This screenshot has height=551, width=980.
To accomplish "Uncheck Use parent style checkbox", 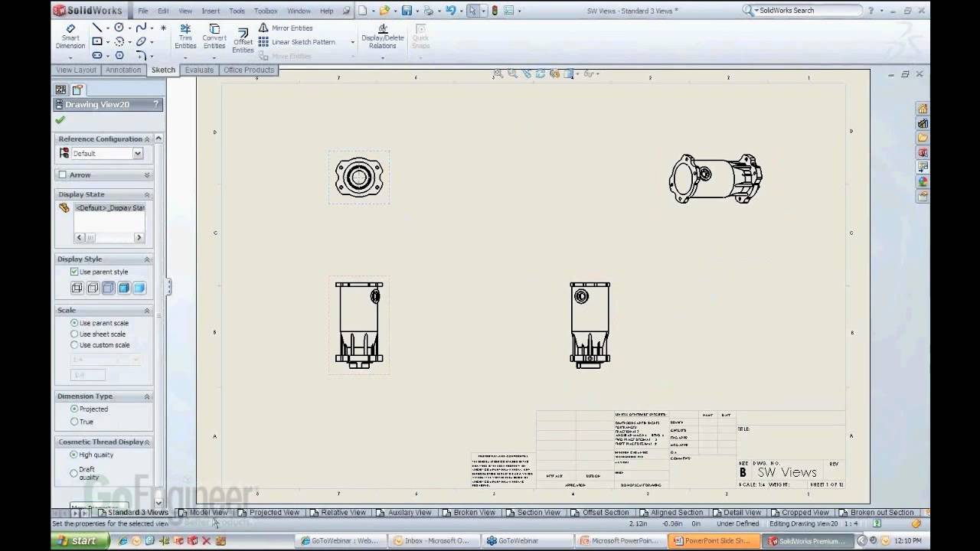I will tap(74, 272).
